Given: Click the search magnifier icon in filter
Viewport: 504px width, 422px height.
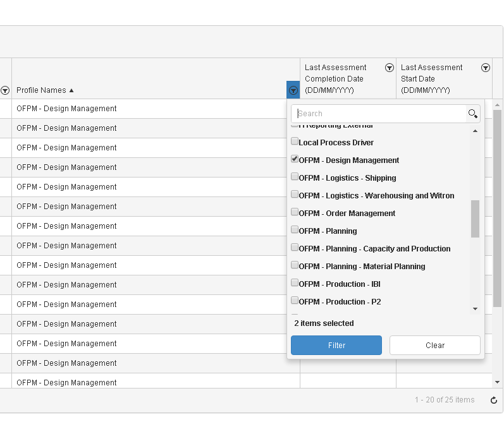Looking at the screenshot, I should pyautogui.click(x=472, y=114).
